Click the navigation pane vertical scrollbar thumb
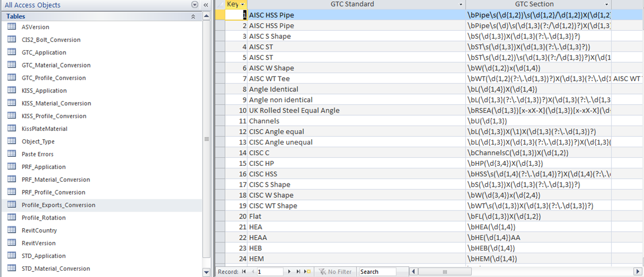The height and width of the screenshot is (277, 644). [x=206, y=139]
